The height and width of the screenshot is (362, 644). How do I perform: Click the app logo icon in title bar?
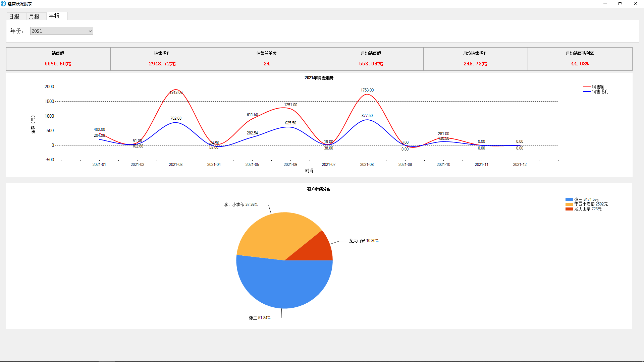pyautogui.click(x=3, y=4)
